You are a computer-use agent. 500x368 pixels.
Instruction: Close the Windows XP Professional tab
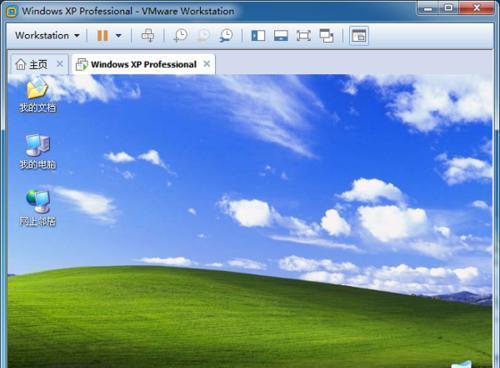coord(207,63)
